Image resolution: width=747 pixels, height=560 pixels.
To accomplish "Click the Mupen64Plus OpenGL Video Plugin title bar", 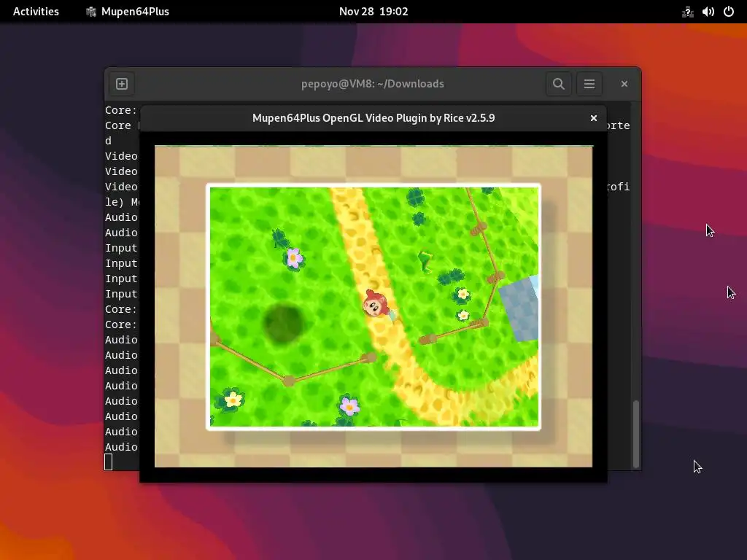I will pos(373,118).
